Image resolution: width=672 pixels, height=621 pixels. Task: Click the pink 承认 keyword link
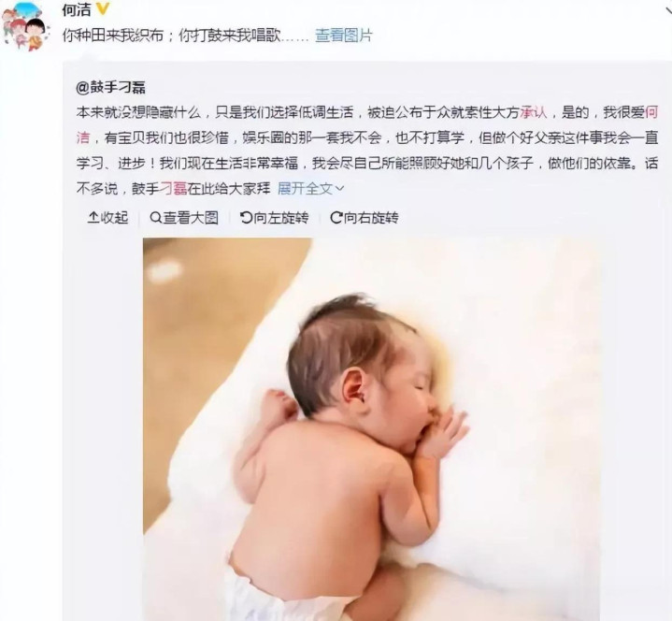(534, 112)
